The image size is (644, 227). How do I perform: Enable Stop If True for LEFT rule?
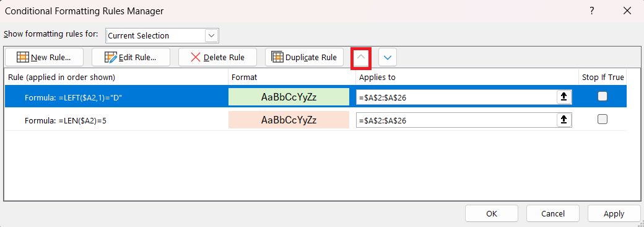[x=602, y=96]
